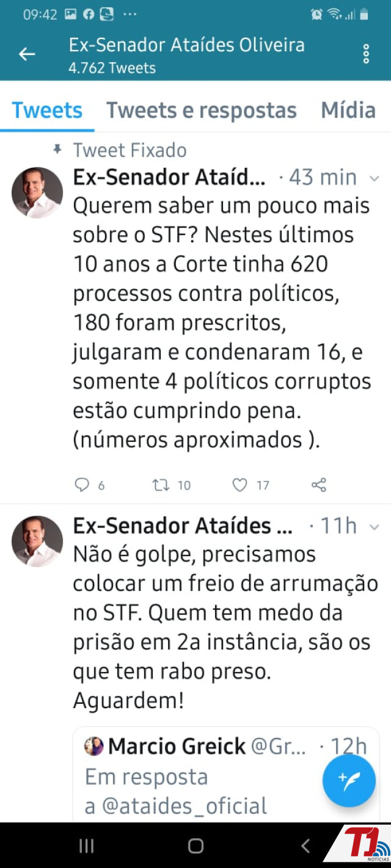This screenshot has height=868, width=391.
Task: Switch to the Tweets tab
Action: [47, 110]
